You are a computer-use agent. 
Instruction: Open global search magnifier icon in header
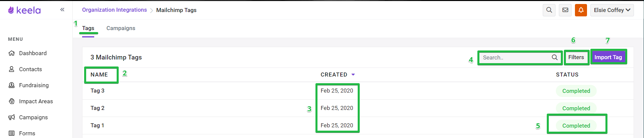tap(549, 10)
